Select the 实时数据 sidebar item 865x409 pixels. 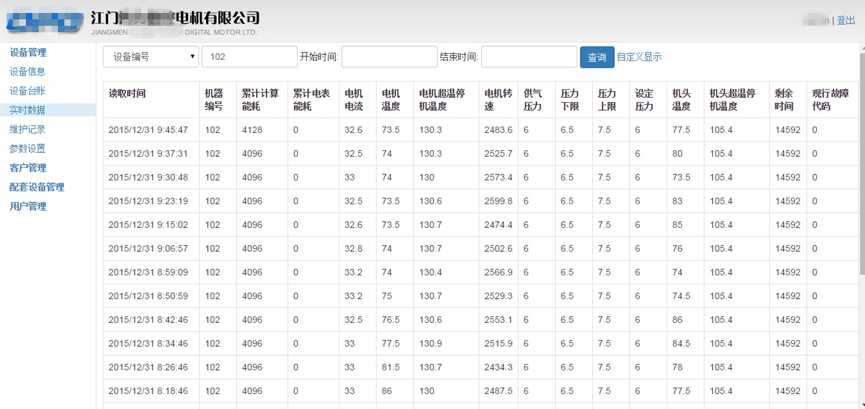(27, 110)
